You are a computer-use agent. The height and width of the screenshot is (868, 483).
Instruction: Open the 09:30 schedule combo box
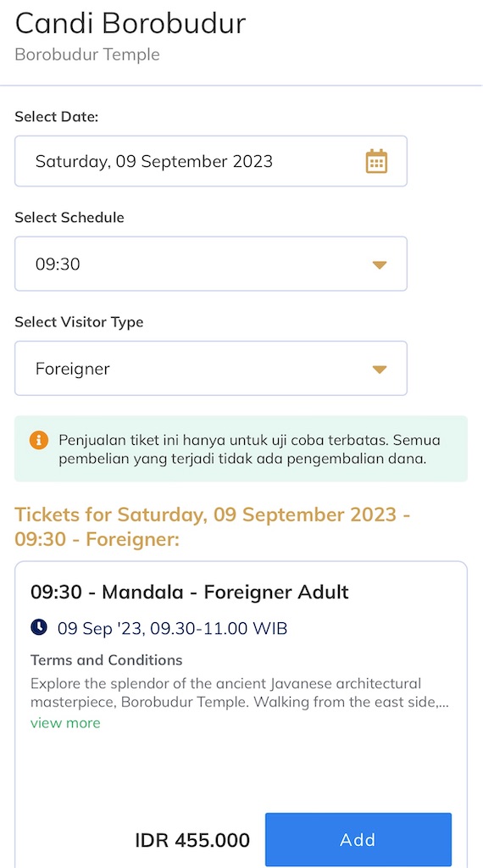point(211,264)
